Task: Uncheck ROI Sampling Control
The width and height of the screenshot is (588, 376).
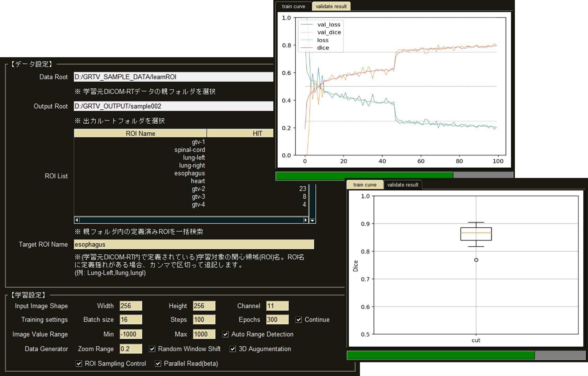Action: [x=78, y=364]
